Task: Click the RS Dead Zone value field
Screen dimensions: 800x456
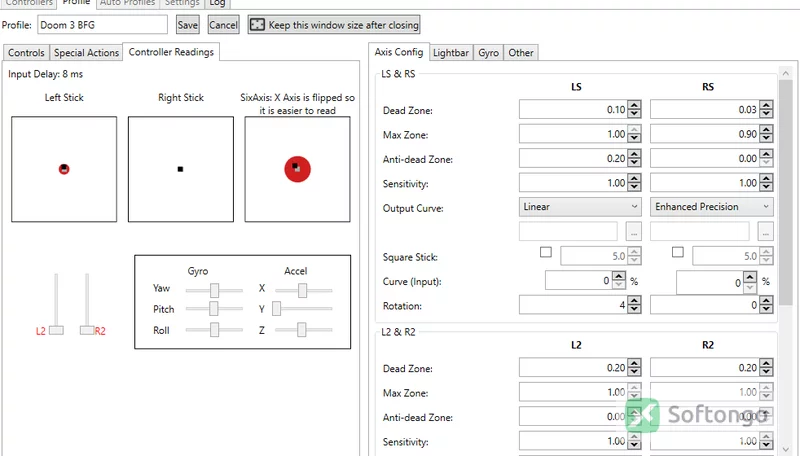Action: tap(705, 109)
